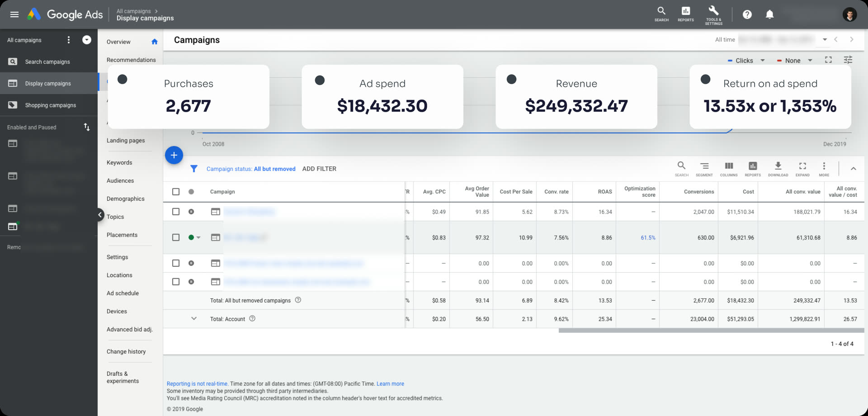This screenshot has width=868, height=416.
Task: Click the blue plus new campaign button
Action: pos(174,155)
